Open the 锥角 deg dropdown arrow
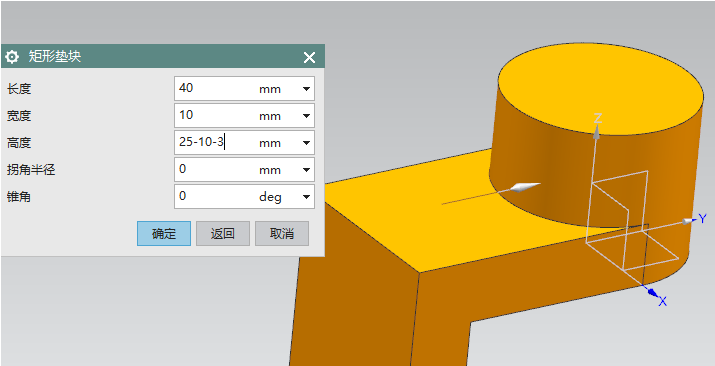Viewport: 715px width, 366px height. [x=306, y=197]
